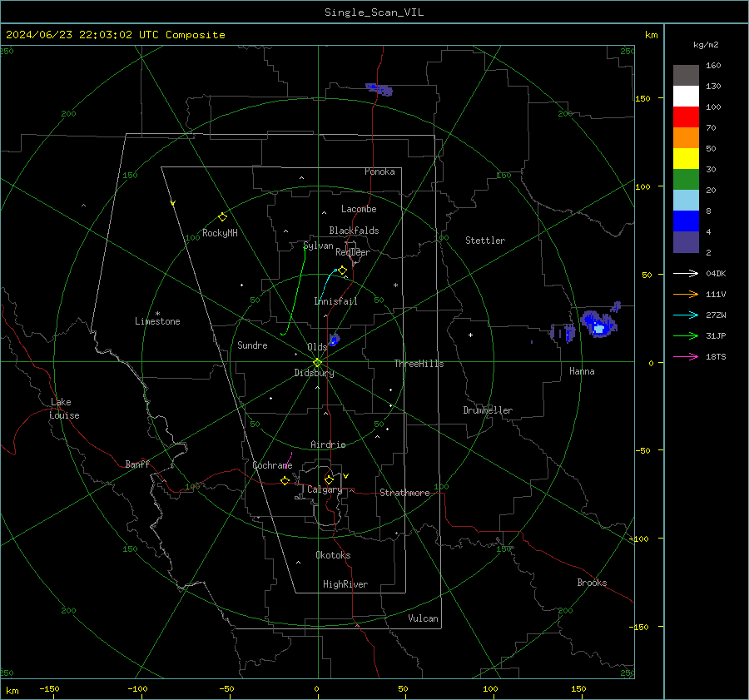Click the yellow diamond marker near RockyMH
The width and height of the screenshot is (749, 700).
click(222, 217)
